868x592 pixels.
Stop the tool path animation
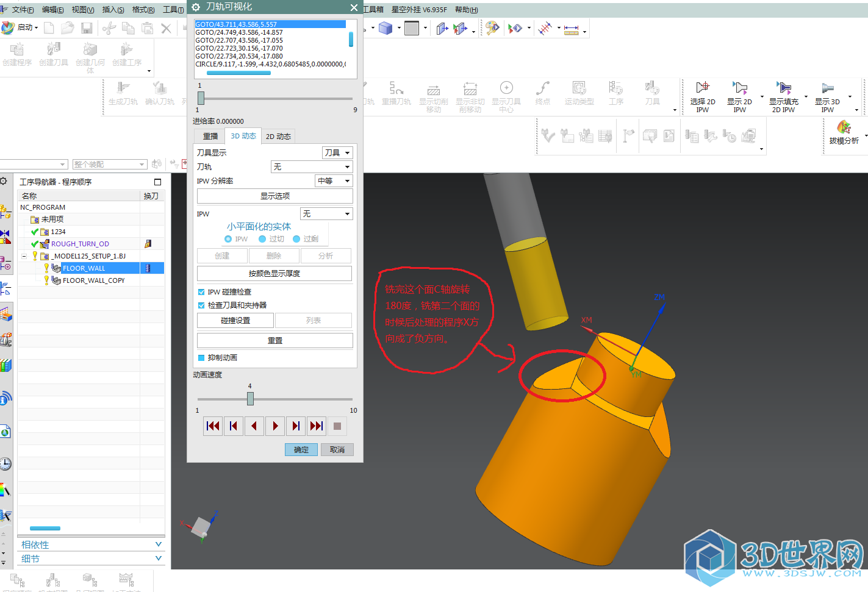coord(337,426)
